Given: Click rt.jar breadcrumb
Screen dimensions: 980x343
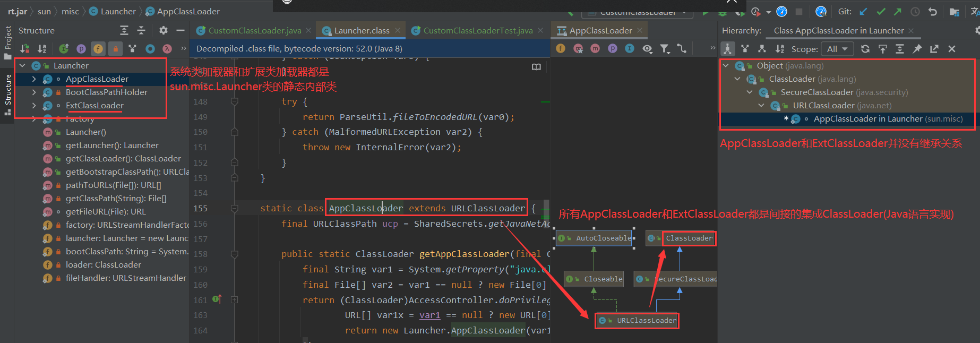Looking at the screenshot, I should click(18, 12).
